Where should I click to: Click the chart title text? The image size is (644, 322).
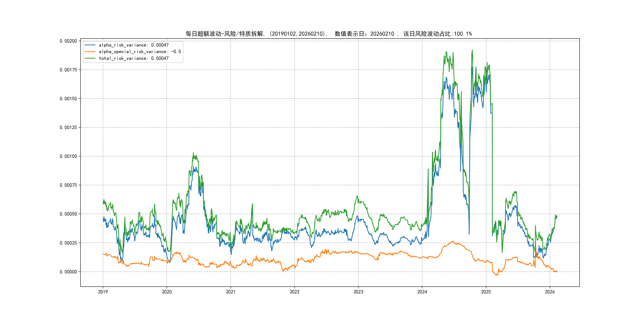click(329, 34)
